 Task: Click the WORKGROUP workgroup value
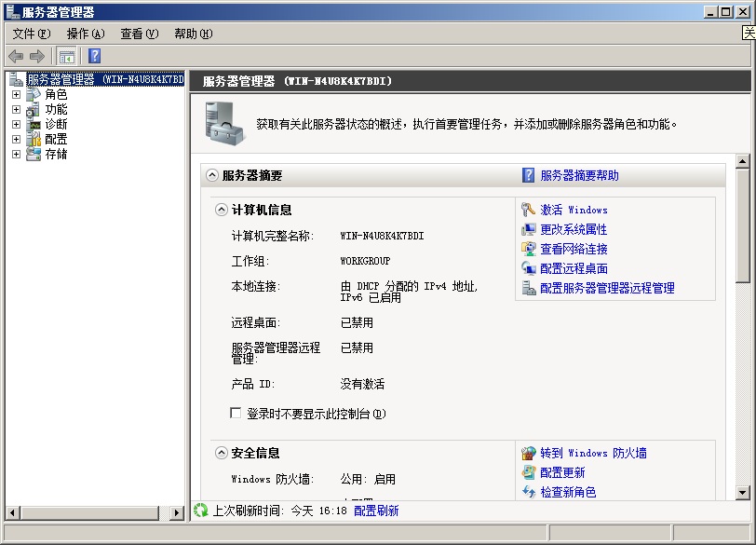tap(365, 261)
